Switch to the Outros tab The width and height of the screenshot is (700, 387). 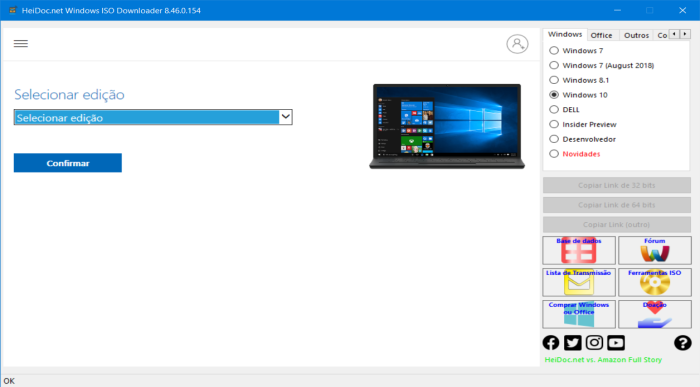(636, 35)
